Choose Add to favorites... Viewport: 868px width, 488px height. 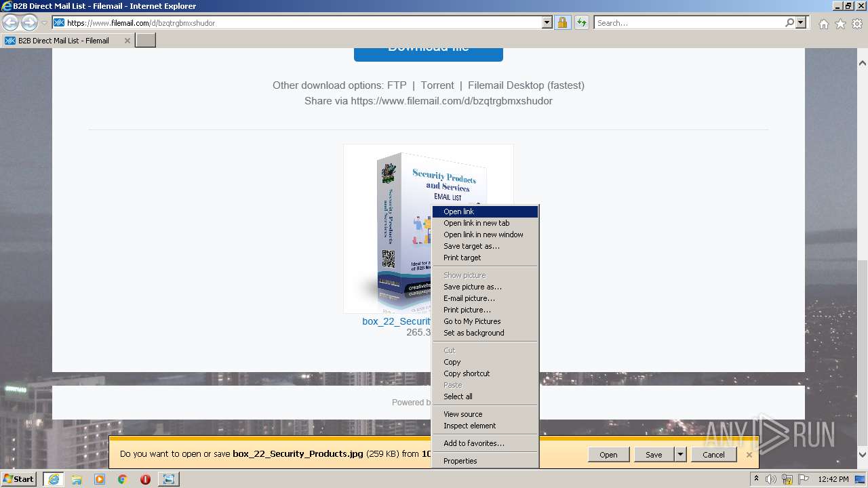pos(486,443)
